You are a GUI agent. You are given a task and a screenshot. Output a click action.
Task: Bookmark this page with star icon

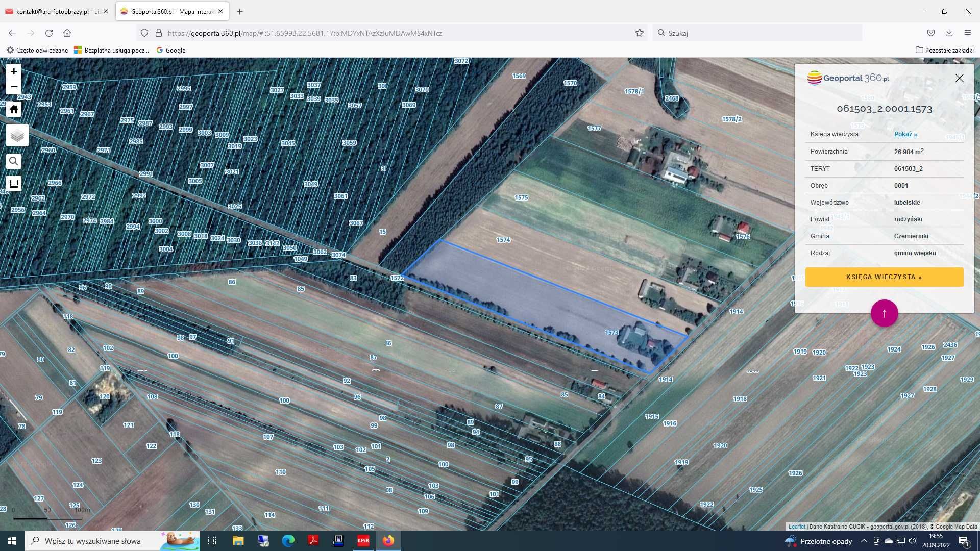coord(640,33)
